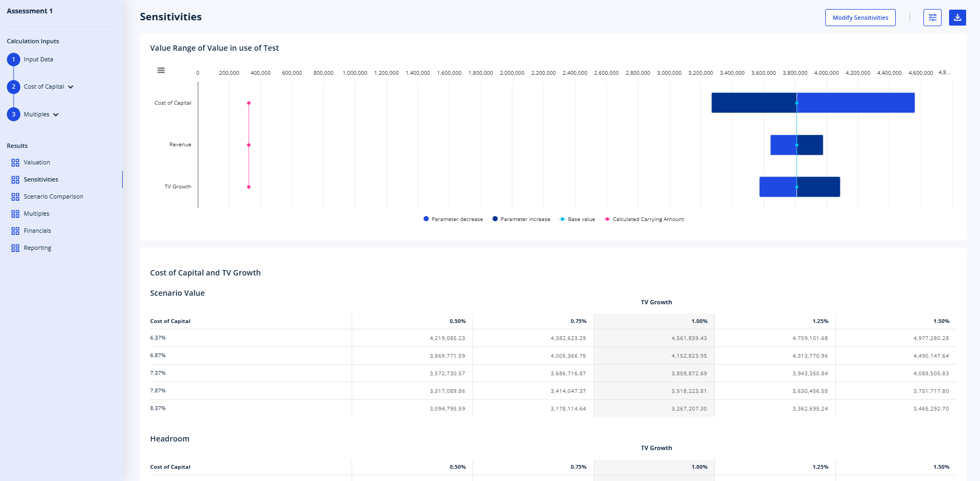Click the Reporting grid icon
980x481 pixels.
(x=15, y=248)
